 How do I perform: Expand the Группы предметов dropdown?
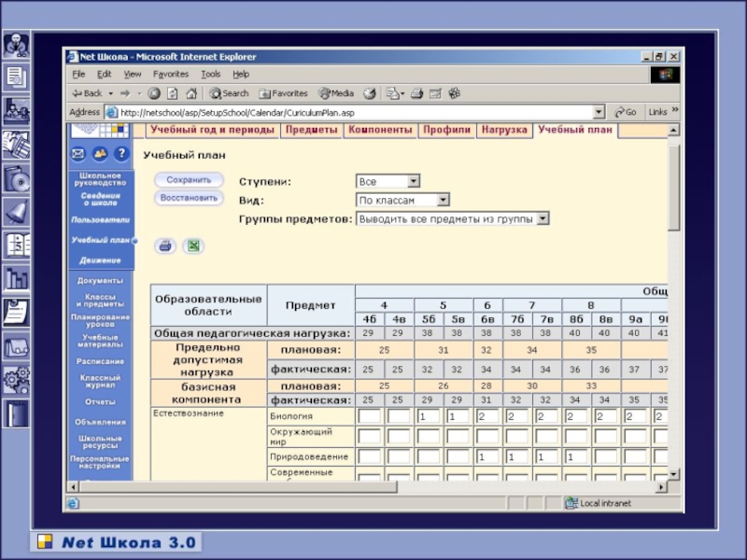point(453,218)
